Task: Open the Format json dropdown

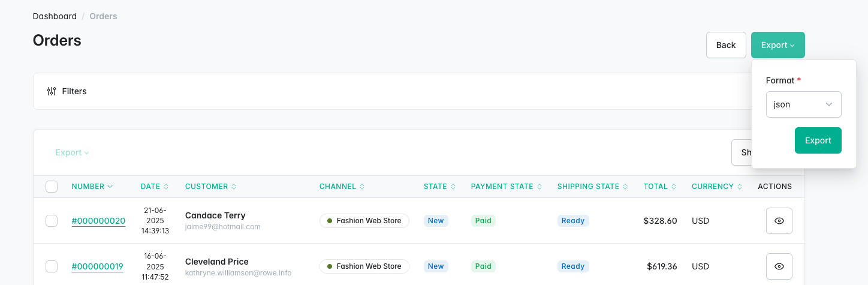Action: pos(803,104)
